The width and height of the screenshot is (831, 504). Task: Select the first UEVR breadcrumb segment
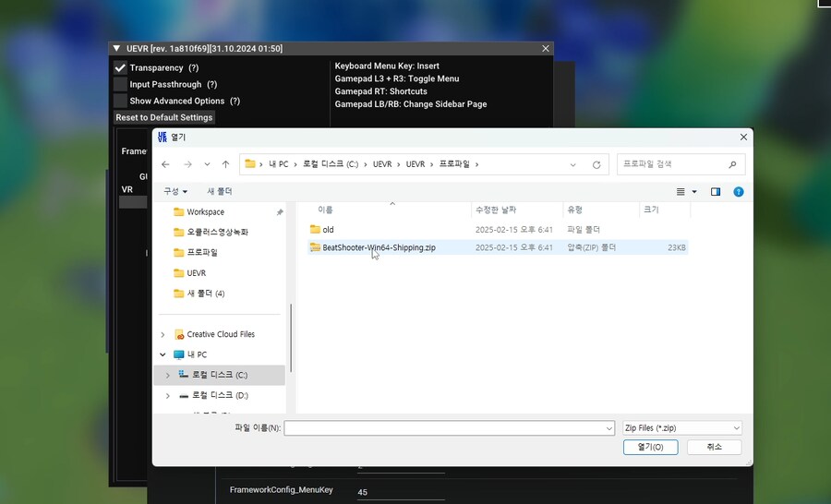point(382,164)
